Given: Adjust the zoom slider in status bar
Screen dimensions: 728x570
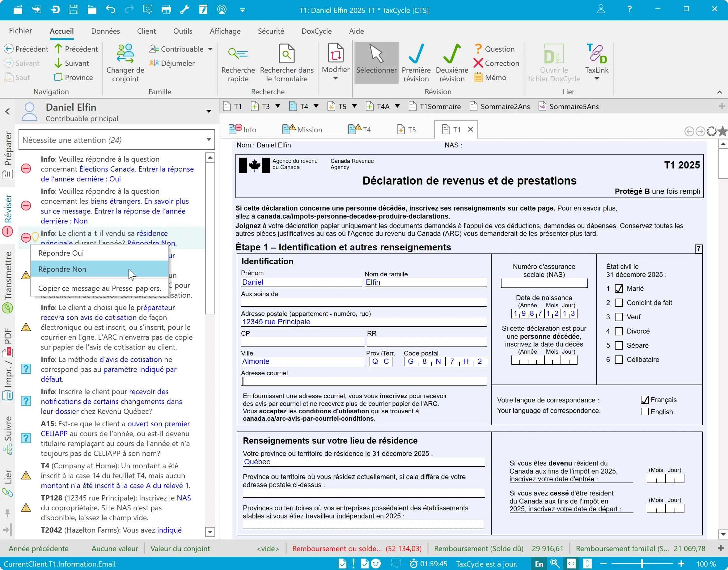Looking at the screenshot, I should click(642, 564).
